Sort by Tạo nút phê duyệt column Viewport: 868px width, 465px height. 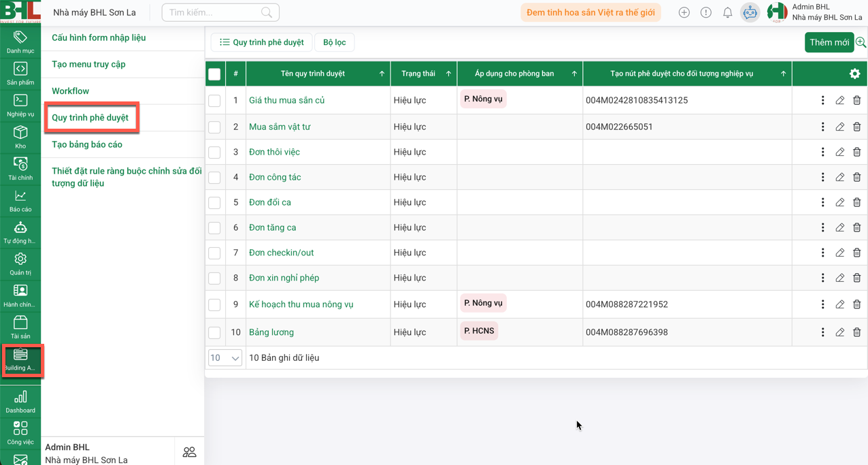pyautogui.click(x=784, y=74)
